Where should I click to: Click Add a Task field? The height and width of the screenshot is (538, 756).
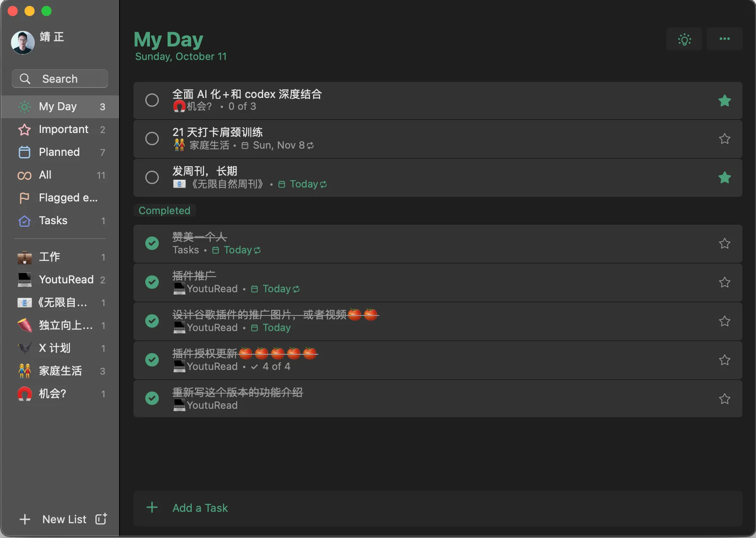tap(438, 508)
